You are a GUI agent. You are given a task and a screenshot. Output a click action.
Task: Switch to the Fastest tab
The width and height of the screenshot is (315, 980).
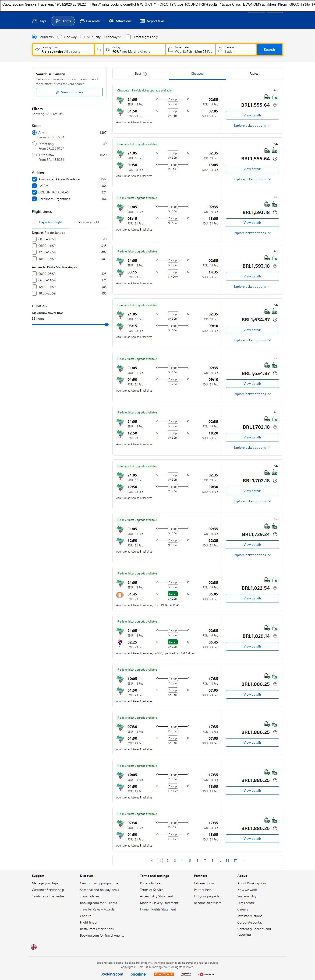coord(254,73)
